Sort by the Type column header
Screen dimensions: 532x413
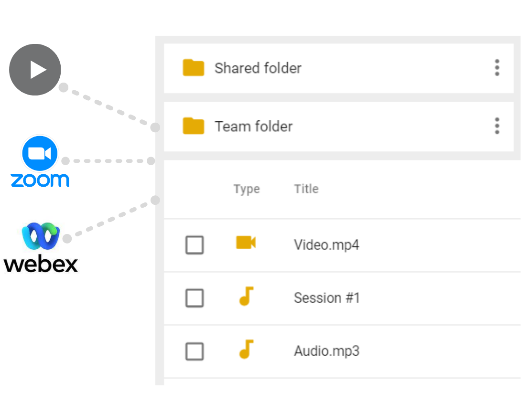tap(247, 190)
